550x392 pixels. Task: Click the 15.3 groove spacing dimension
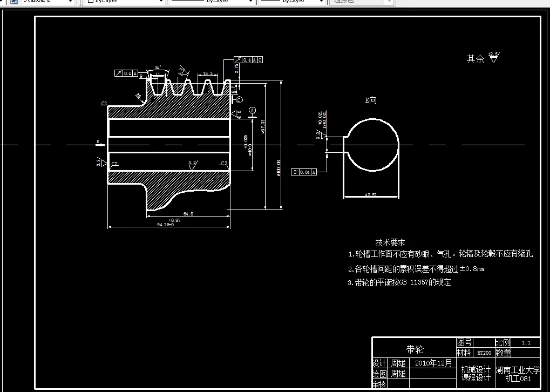pyautogui.click(x=208, y=73)
